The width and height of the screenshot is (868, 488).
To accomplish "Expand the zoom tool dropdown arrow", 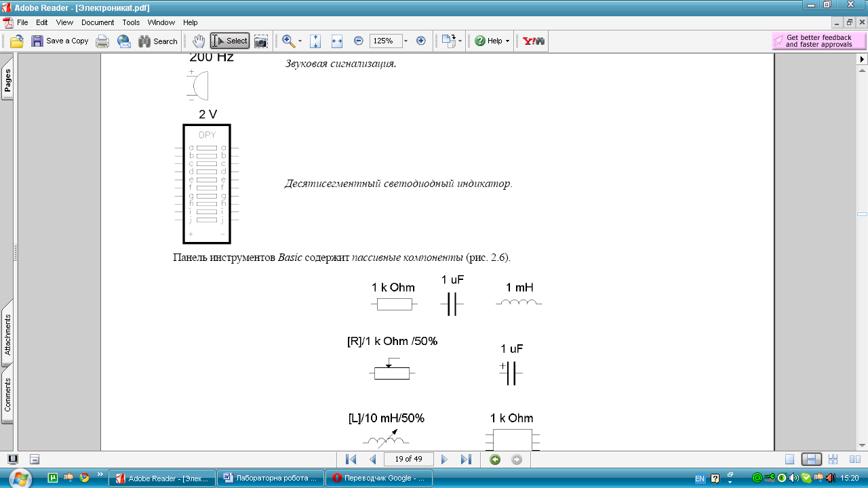I will pyautogui.click(x=300, y=41).
